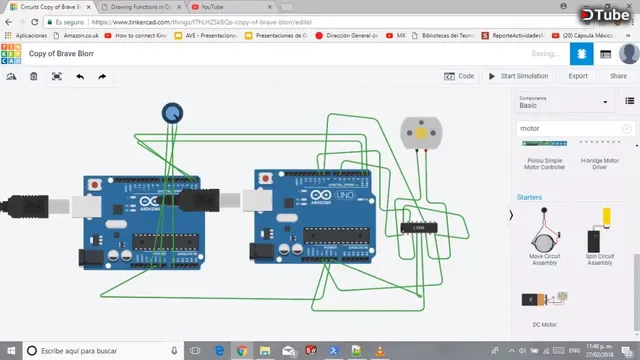Screen dimensions: 640x360
Task: Delete selected component with trash icon
Action: (x=34, y=76)
